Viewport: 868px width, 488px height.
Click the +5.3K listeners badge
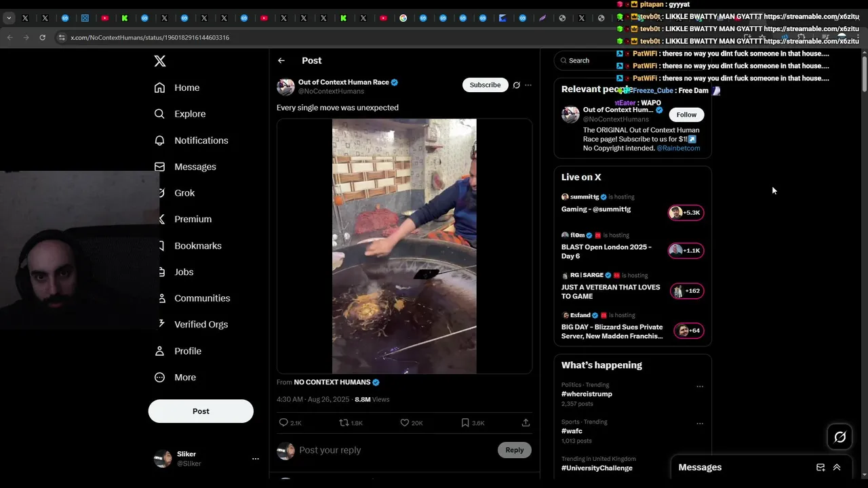[686, 213]
